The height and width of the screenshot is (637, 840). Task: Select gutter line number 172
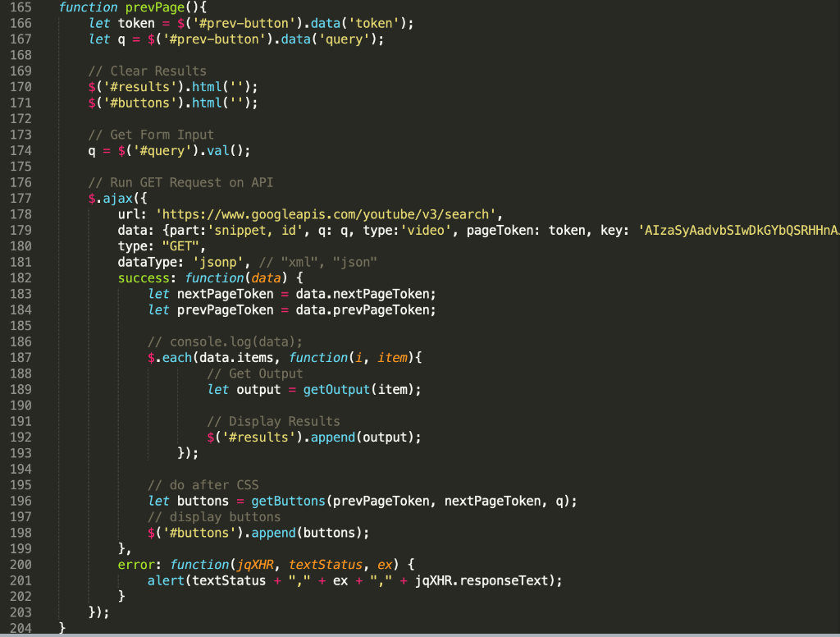(x=21, y=119)
